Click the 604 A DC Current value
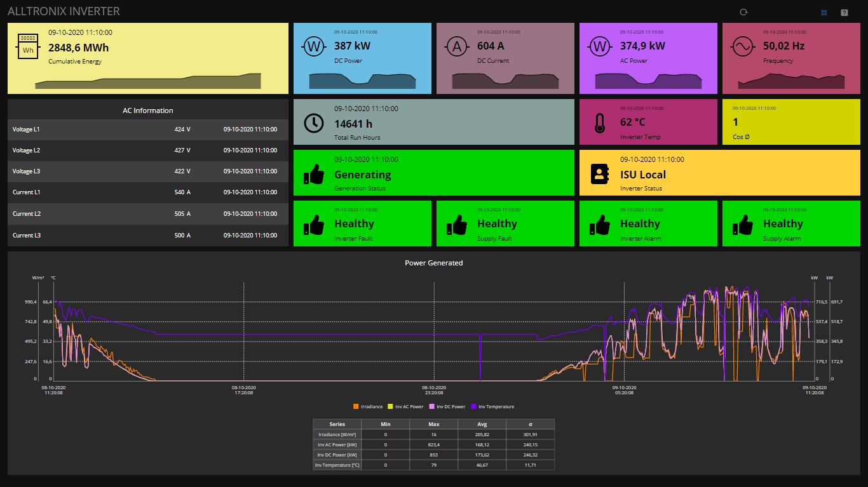Image resolution: width=868 pixels, height=487 pixels. coord(491,46)
